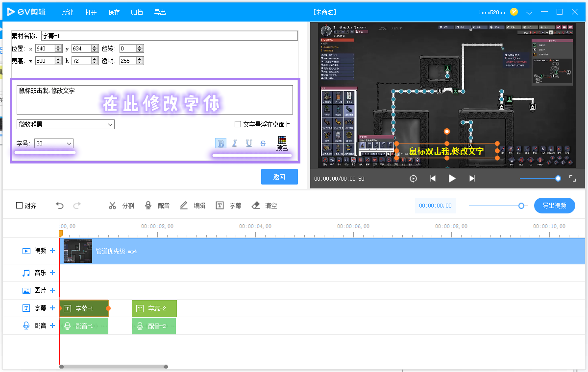The height and width of the screenshot is (372, 588).
Task: Open the title bar dropdown menu icon
Action: (x=529, y=12)
